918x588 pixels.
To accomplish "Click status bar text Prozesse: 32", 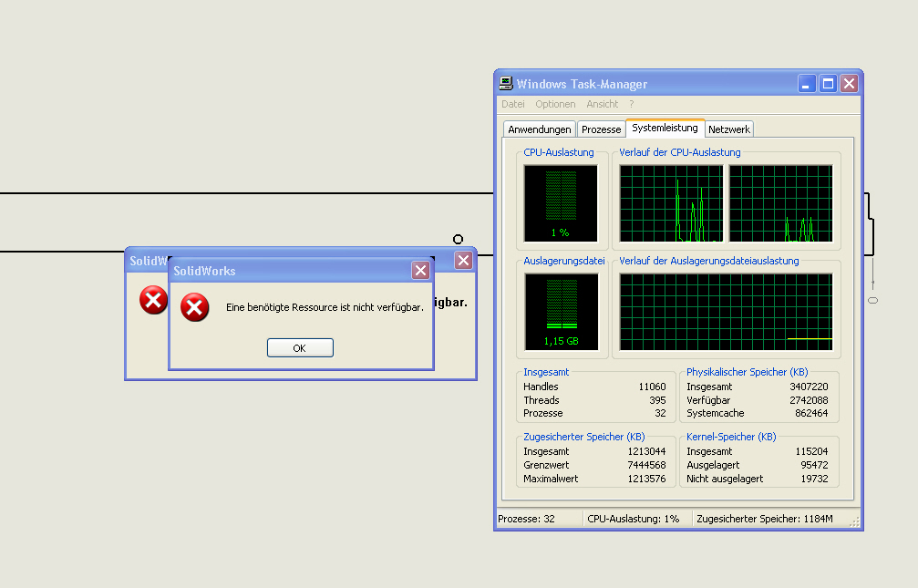I will 526,519.
